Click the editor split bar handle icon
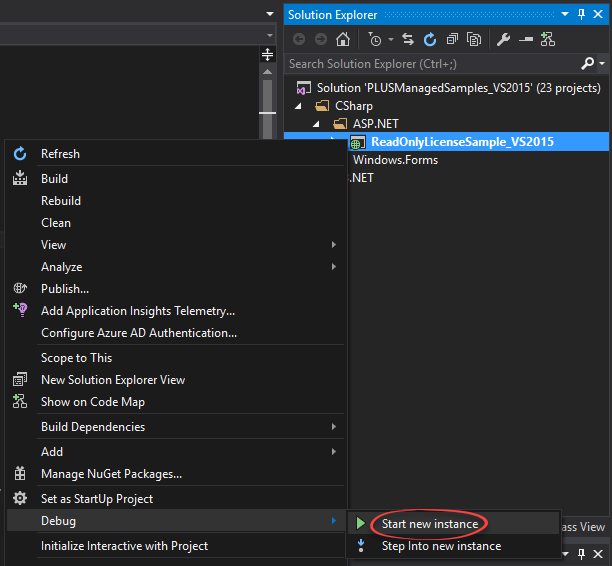 (x=267, y=55)
